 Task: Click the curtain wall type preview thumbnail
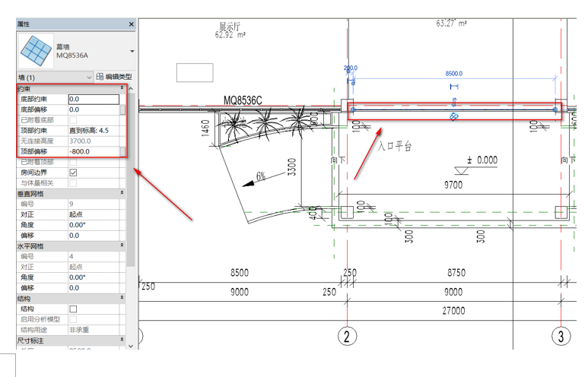point(35,50)
